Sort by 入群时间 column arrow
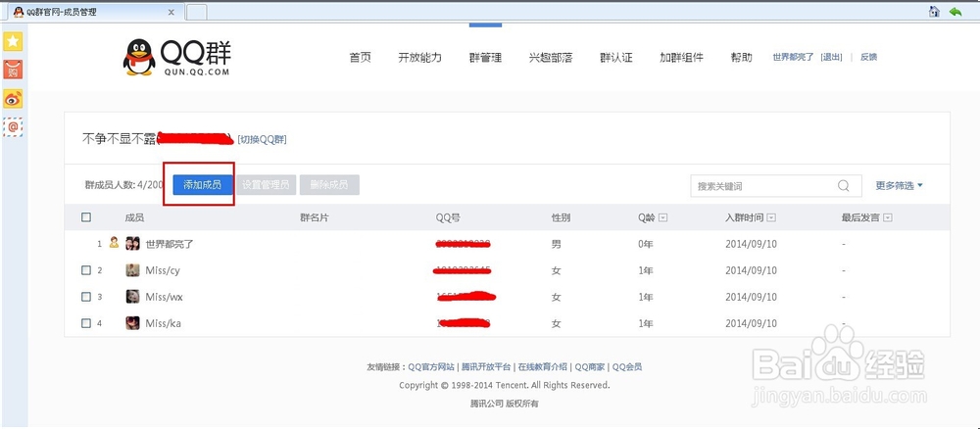 click(x=771, y=218)
